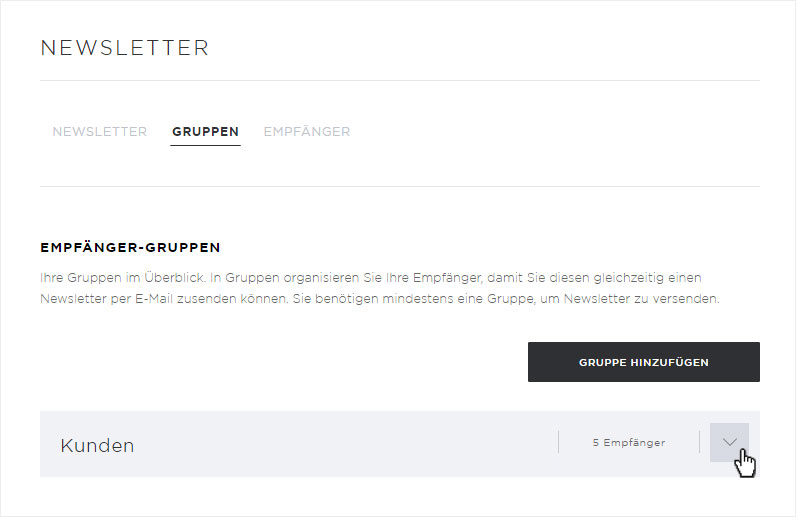Go to the Empfänger tab
Image resolution: width=796 pixels, height=517 pixels.
point(307,132)
